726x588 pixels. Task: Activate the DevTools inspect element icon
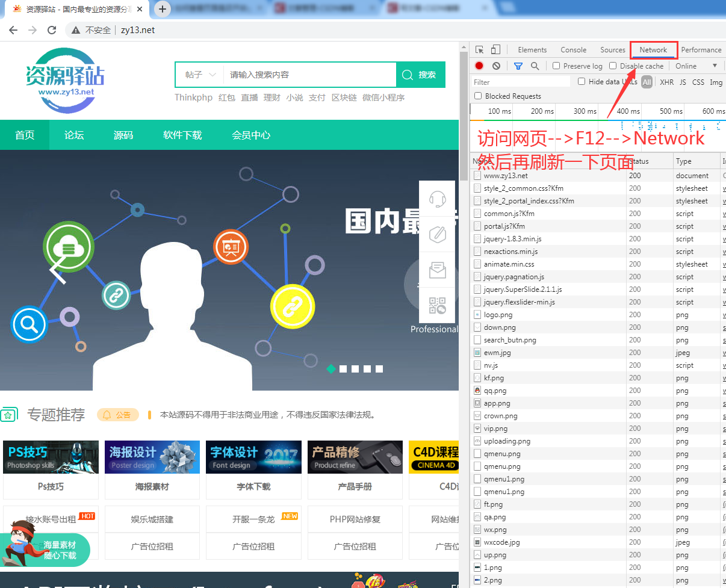pos(479,50)
